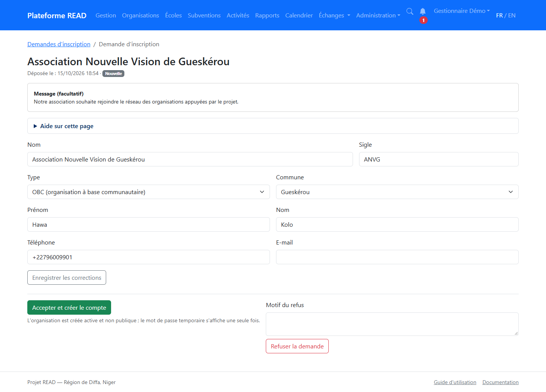
Task: Click the empty E-mail field
Action: click(397, 257)
